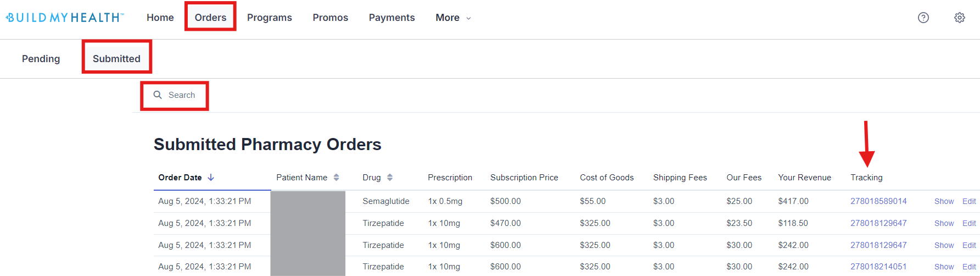Open tracking number 278018589014
Viewport: 980px width, 276px height.
(x=878, y=201)
